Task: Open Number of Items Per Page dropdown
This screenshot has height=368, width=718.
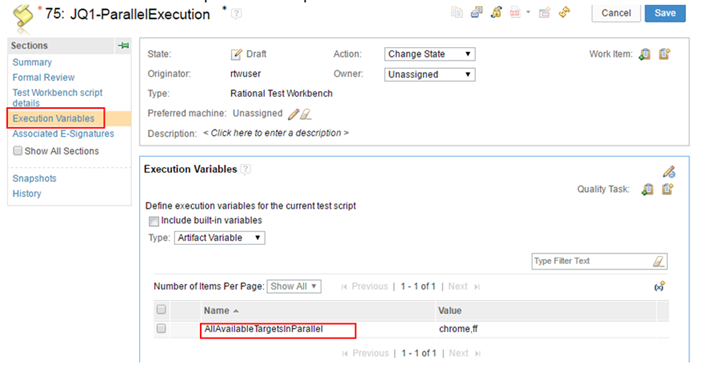Action: coord(294,287)
